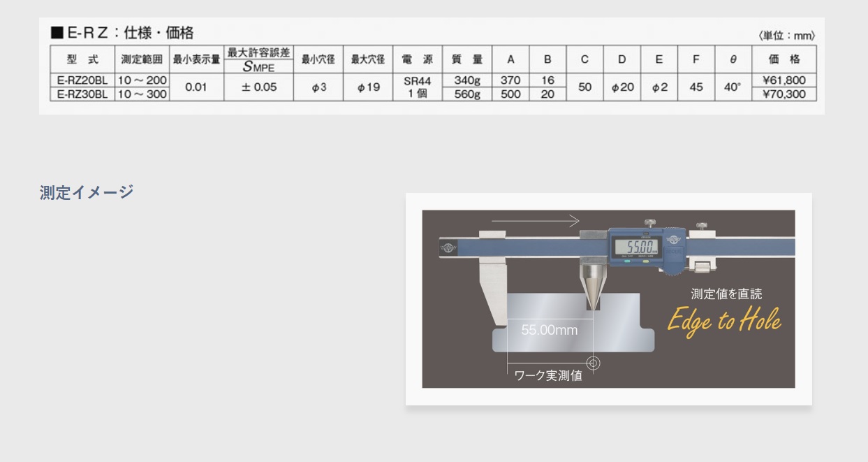Click the SR44 power source cell
Image resolution: width=868 pixels, height=462 pixels.
pos(417,81)
